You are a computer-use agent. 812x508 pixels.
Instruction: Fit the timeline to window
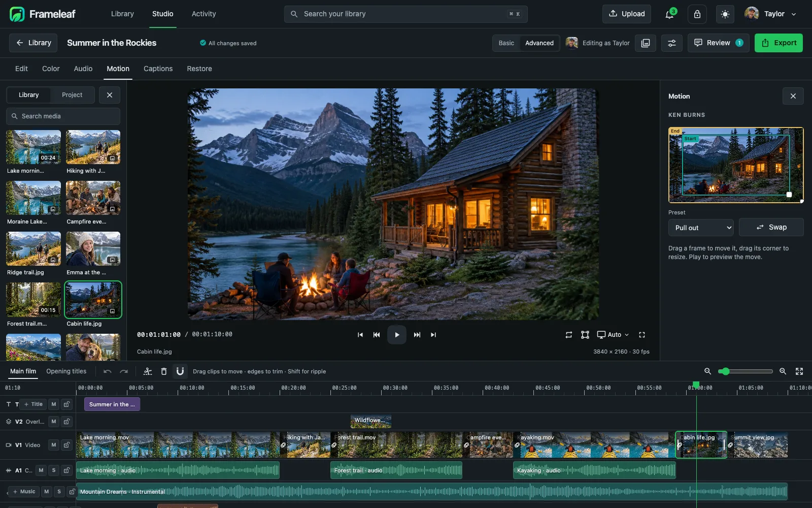pyautogui.click(x=799, y=371)
